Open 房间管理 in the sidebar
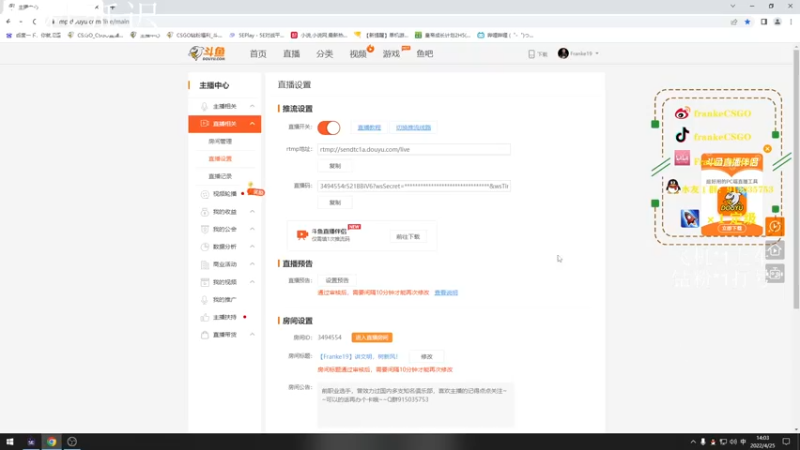Viewport: 800px width, 450px height. (220, 141)
